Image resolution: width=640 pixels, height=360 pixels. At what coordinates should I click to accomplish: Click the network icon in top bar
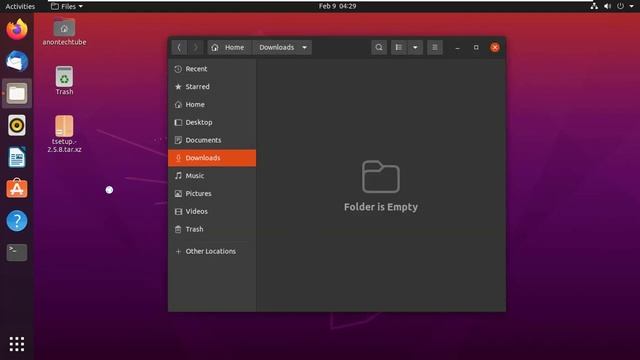click(594, 6)
